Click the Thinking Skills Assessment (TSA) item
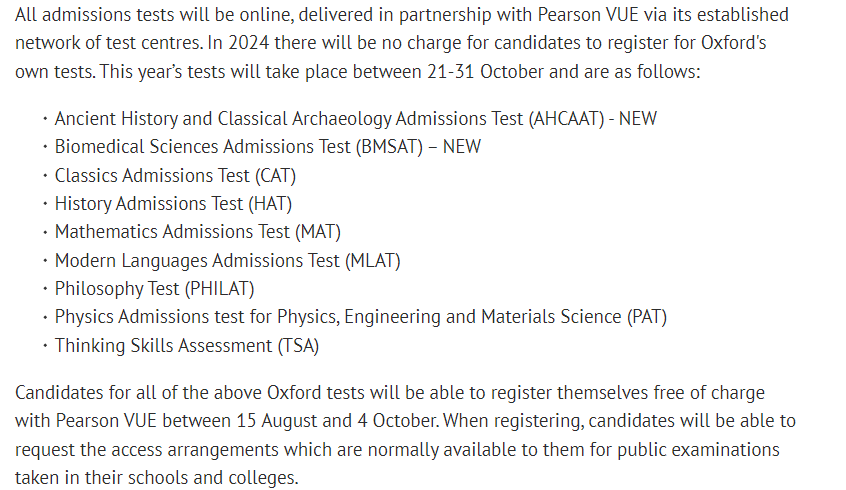 click(x=187, y=345)
